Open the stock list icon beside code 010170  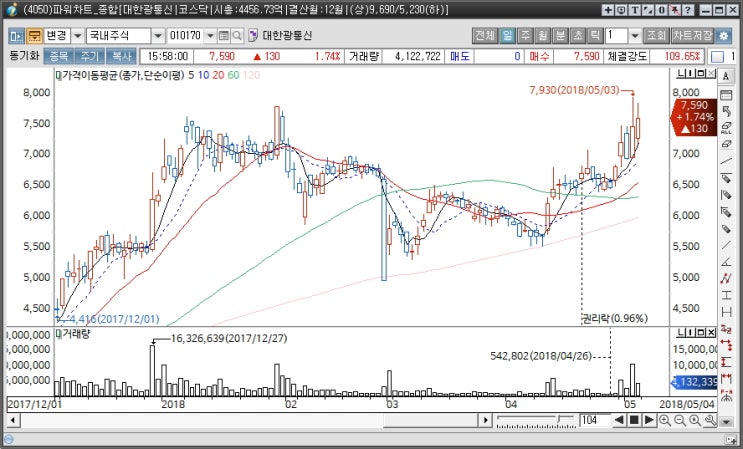(x=224, y=36)
